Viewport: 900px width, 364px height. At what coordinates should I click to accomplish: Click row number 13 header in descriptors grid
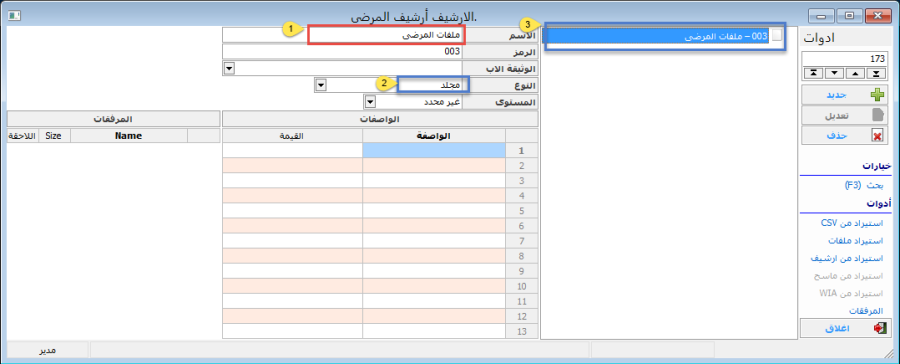coord(522,331)
